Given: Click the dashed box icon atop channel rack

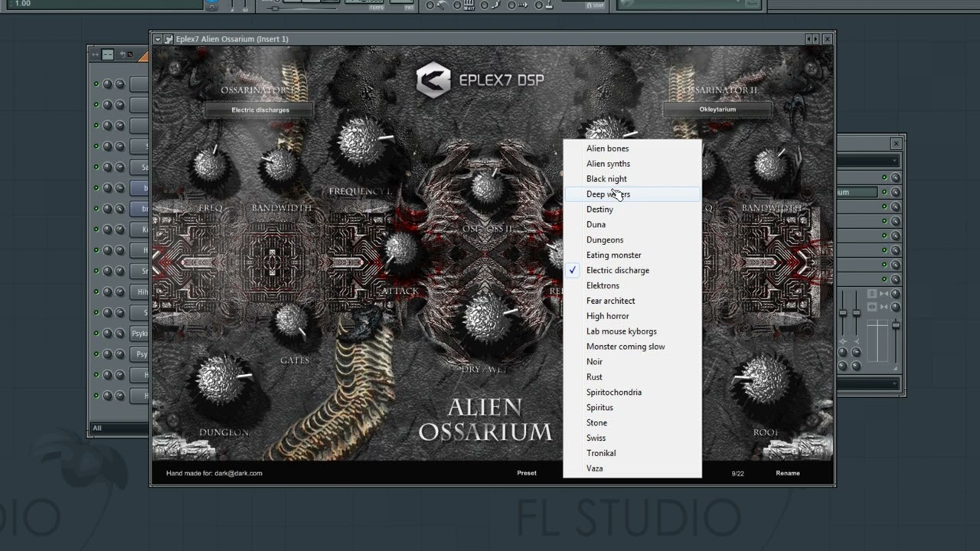Looking at the screenshot, I should [108, 54].
